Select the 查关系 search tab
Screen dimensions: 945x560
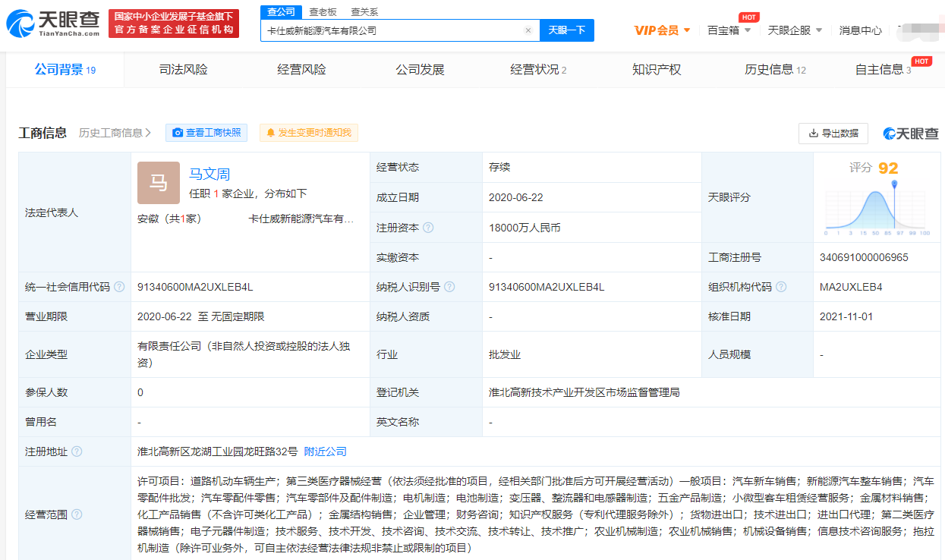tap(364, 11)
